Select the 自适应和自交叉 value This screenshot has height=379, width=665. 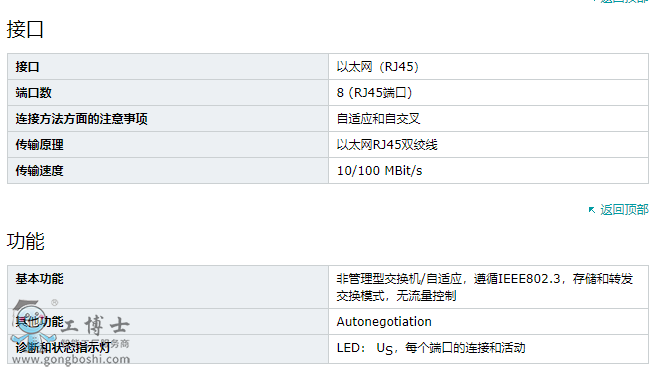pos(378,119)
